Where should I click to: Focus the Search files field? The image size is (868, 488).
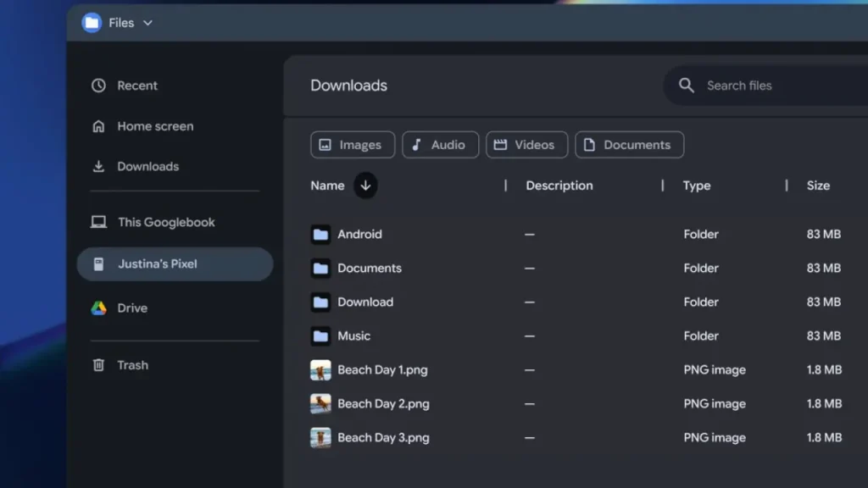[x=766, y=86]
